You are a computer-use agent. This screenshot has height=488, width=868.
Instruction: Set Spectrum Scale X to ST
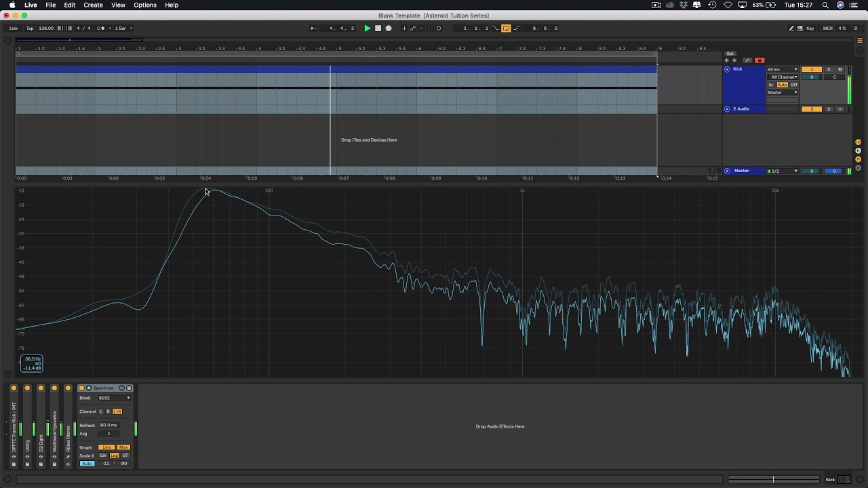click(125, 455)
